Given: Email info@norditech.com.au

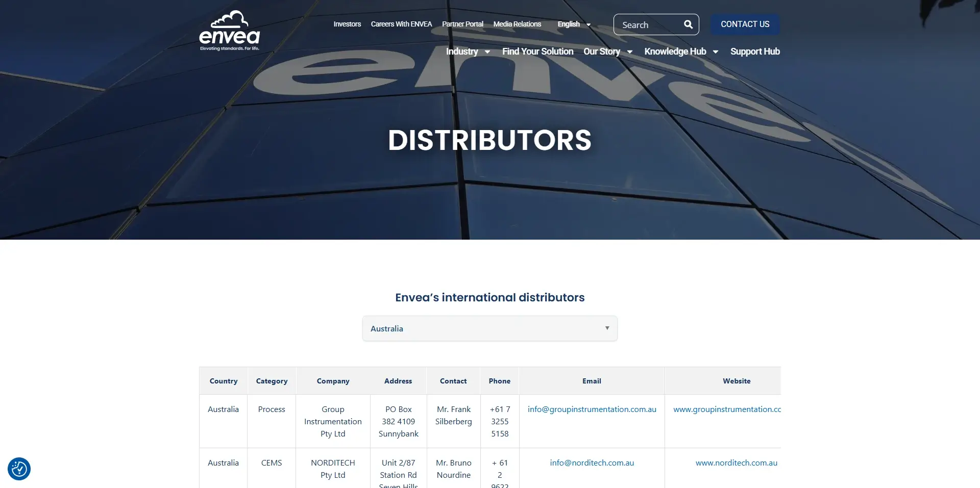Looking at the screenshot, I should (x=592, y=463).
